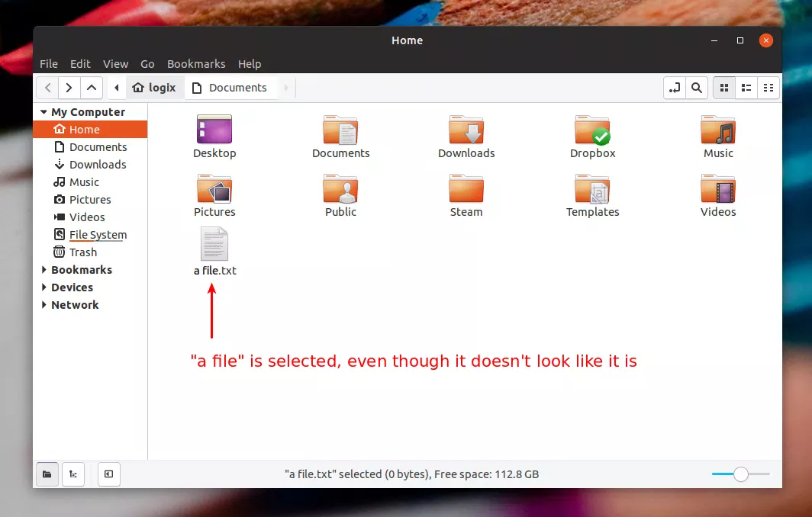This screenshot has height=517, width=812.
Task: Switch to list view
Action: (x=746, y=87)
